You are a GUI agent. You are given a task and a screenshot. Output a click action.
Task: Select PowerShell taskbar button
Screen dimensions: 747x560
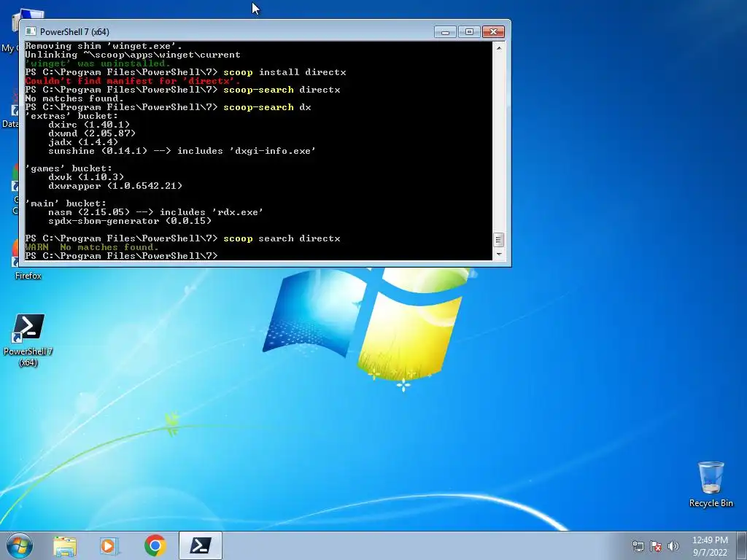[201, 545]
